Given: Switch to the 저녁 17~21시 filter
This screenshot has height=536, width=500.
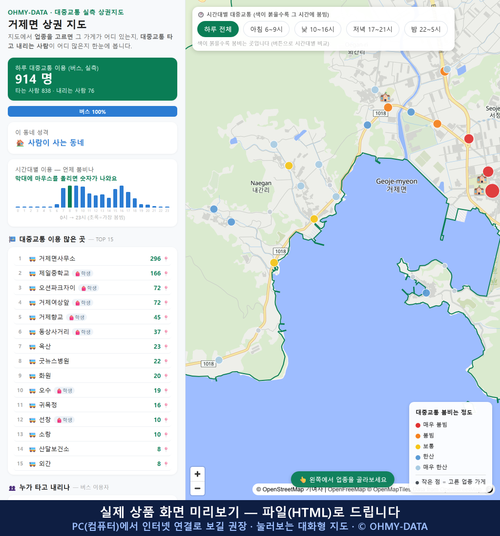Looking at the screenshot, I should [373, 29].
